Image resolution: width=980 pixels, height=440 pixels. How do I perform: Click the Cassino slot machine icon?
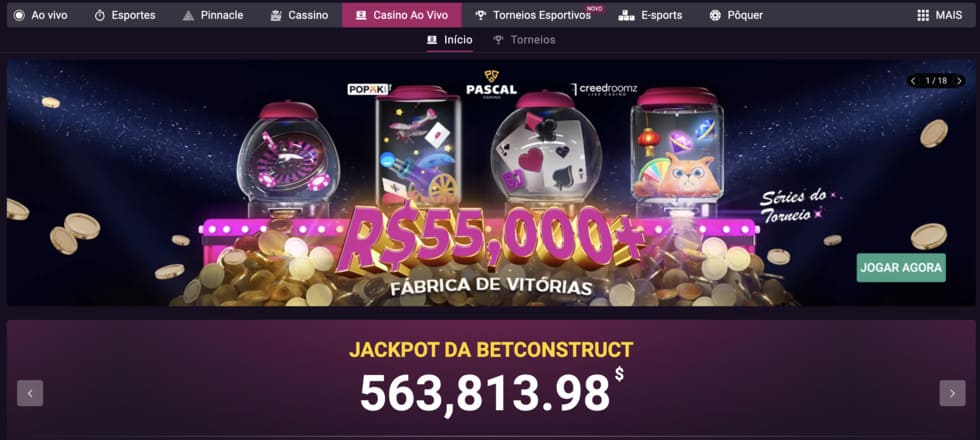(276, 16)
